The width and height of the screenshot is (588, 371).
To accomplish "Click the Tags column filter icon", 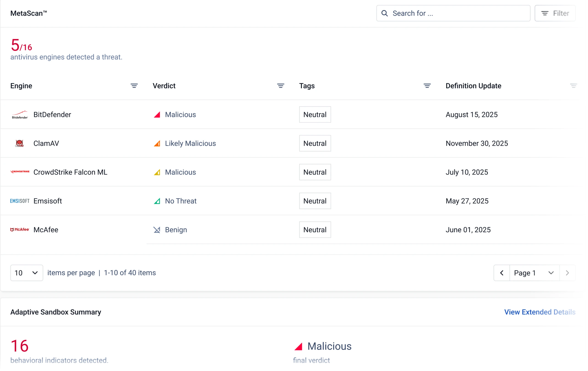I will pyautogui.click(x=427, y=86).
